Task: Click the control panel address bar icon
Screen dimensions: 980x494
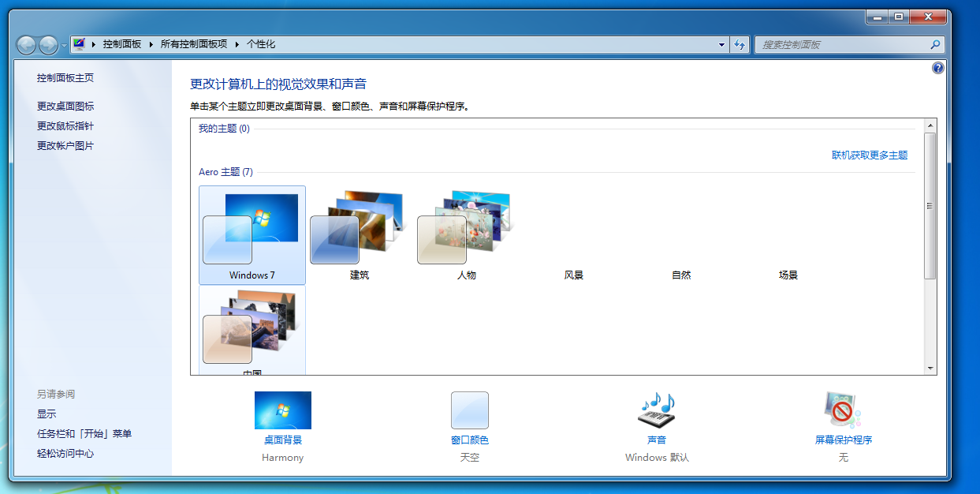Action: (79, 44)
